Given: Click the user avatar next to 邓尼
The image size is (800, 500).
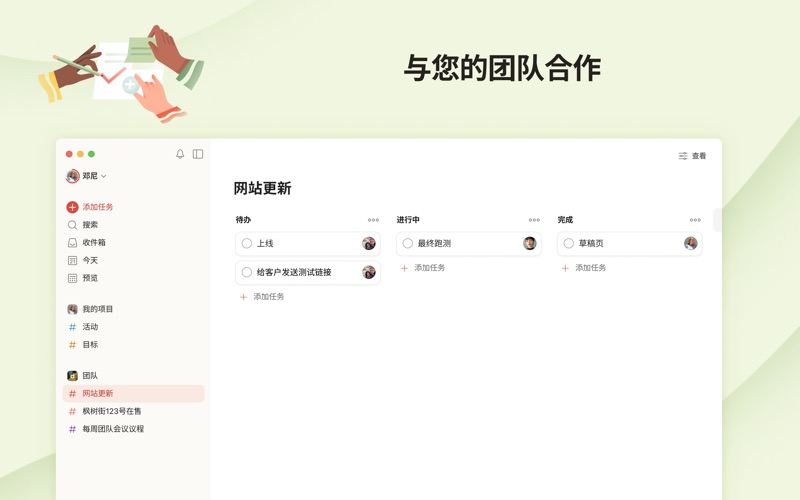Looking at the screenshot, I should click(72, 176).
